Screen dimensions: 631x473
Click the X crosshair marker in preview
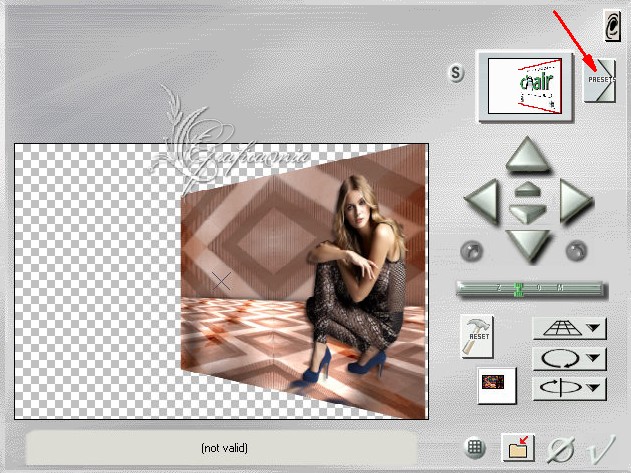pos(221,281)
